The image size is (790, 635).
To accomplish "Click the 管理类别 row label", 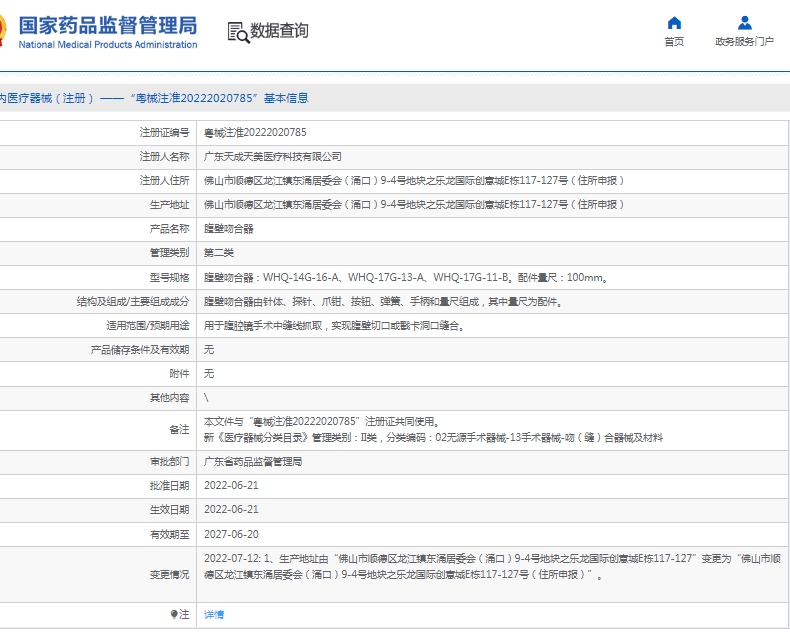I will 169,253.
